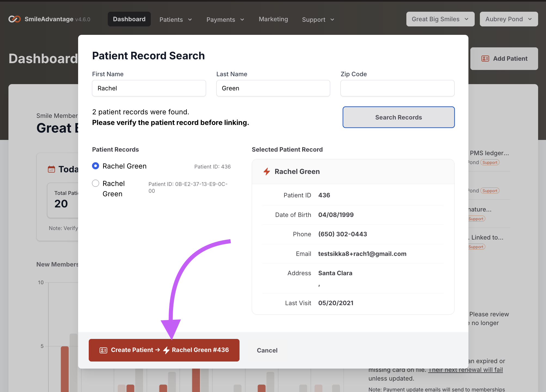Open the Great Big Smiles practice selector
Viewport: 546px width, 392px height.
click(x=440, y=19)
